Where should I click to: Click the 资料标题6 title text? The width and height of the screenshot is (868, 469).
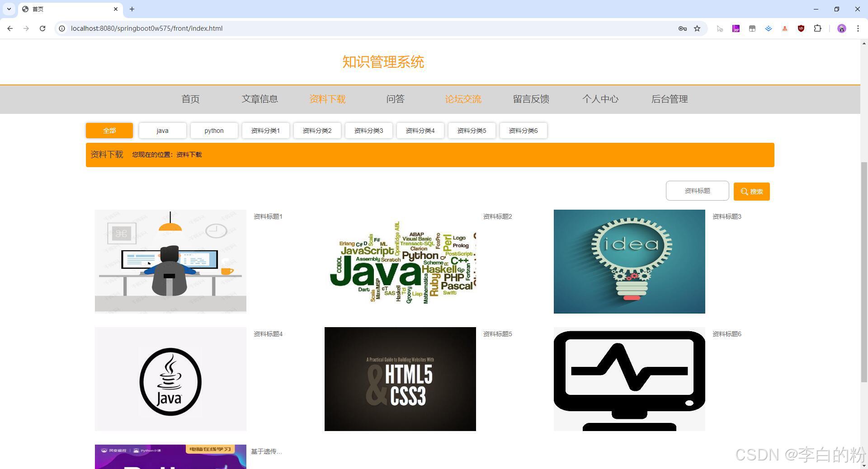(x=726, y=334)
